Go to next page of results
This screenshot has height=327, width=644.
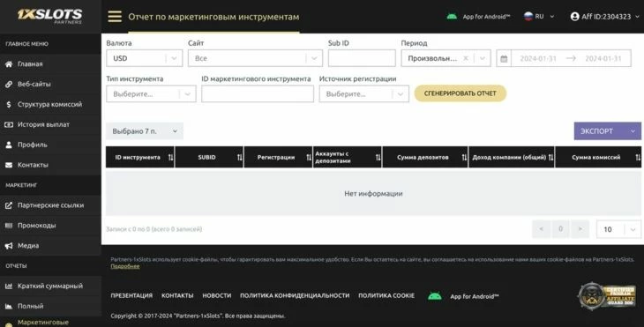[580, 229]
